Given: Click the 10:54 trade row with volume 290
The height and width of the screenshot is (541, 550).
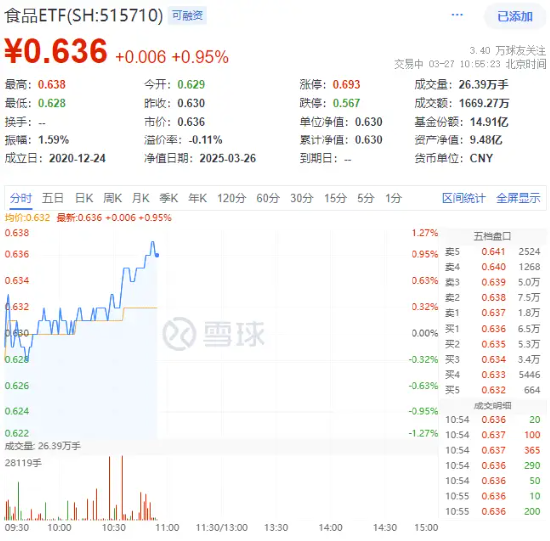Looking at the screenshot, I should [x=492, y=466].
